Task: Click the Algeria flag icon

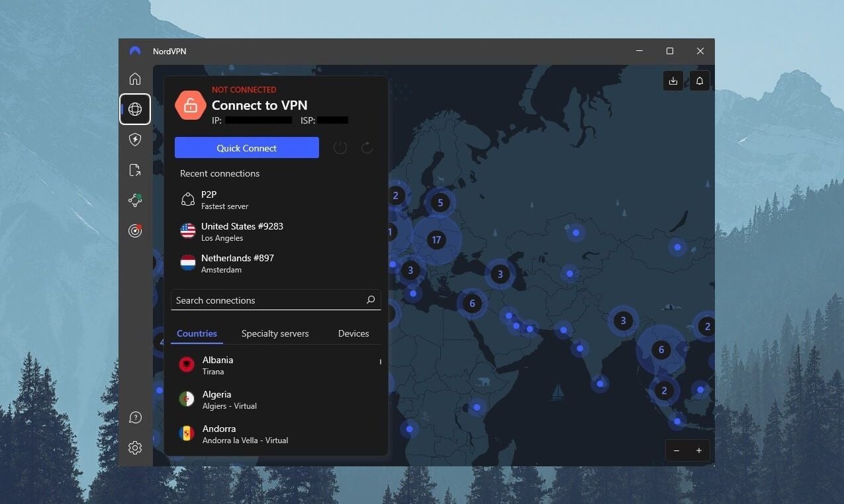Action: click(x=187, y=399)
